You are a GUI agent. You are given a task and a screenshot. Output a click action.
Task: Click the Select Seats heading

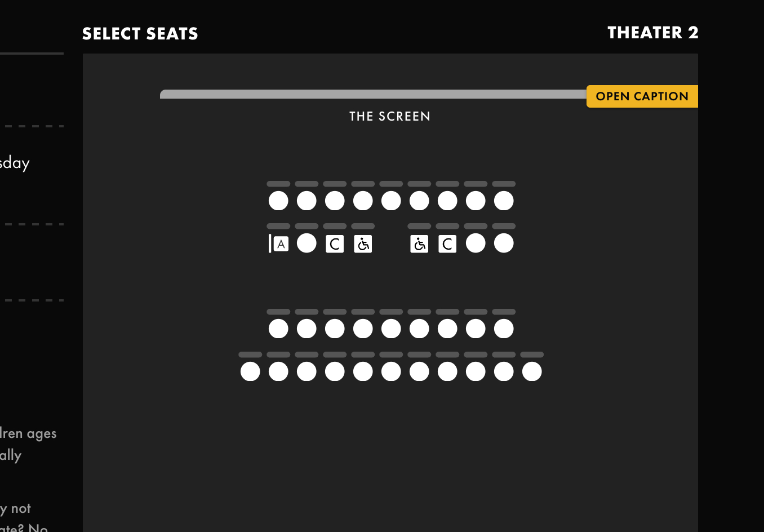(x=140, y=34)
